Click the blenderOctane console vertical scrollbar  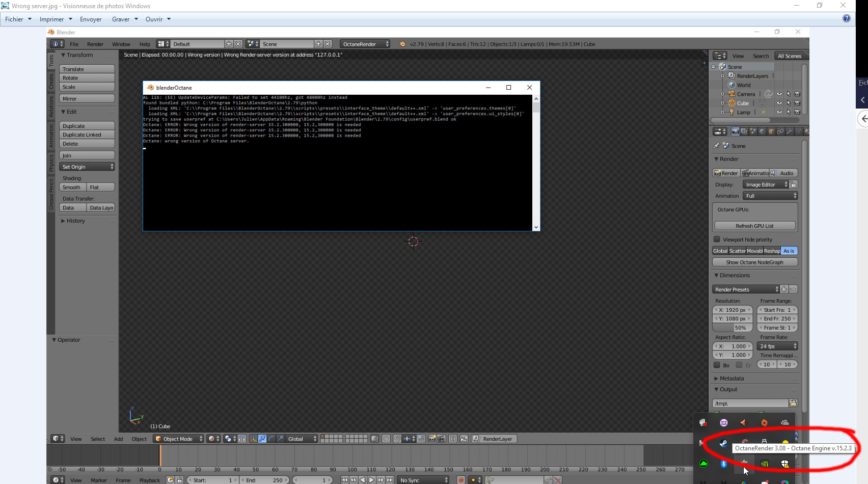(x=536, y=163)
